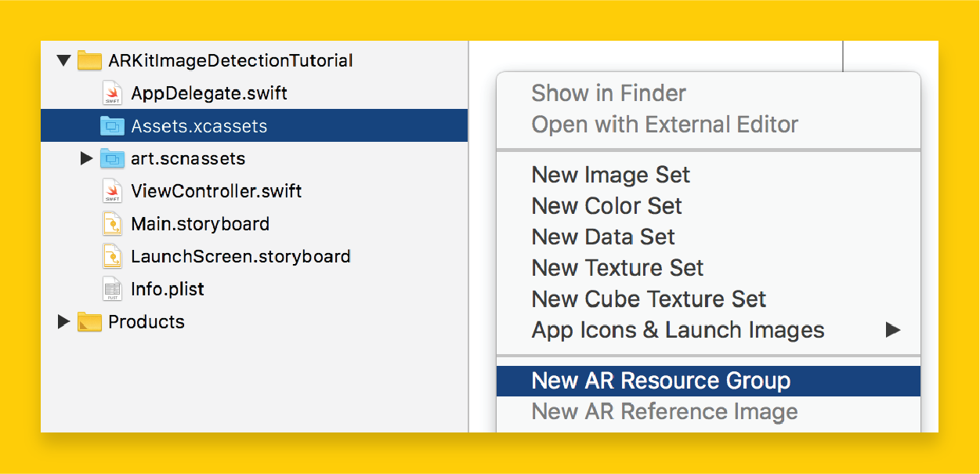This screenshot has width=980, height=474.
Task: Select ViewController.swift in the navigator
Action: click(216, 191)
